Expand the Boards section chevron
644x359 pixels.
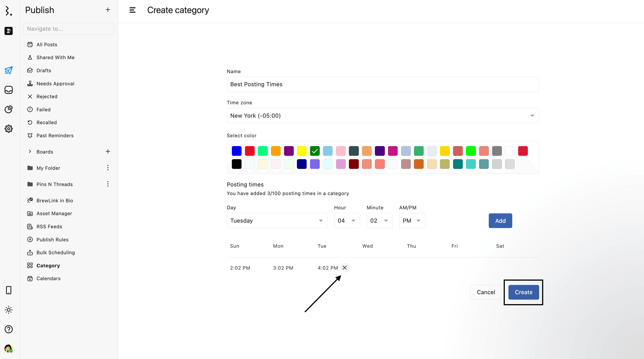pos(30,152)
